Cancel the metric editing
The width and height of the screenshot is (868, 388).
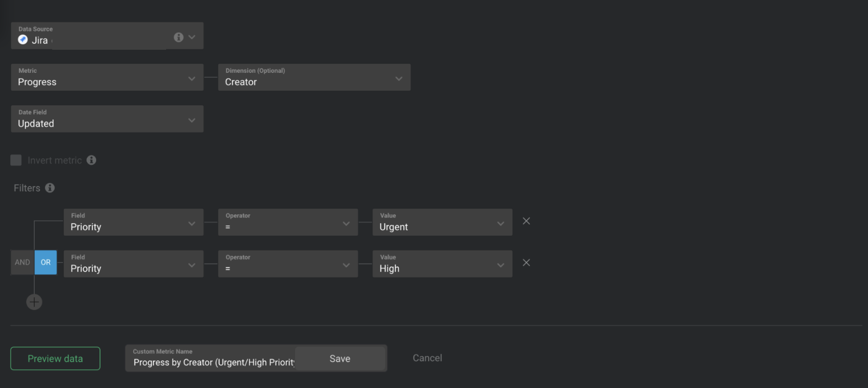427,358
